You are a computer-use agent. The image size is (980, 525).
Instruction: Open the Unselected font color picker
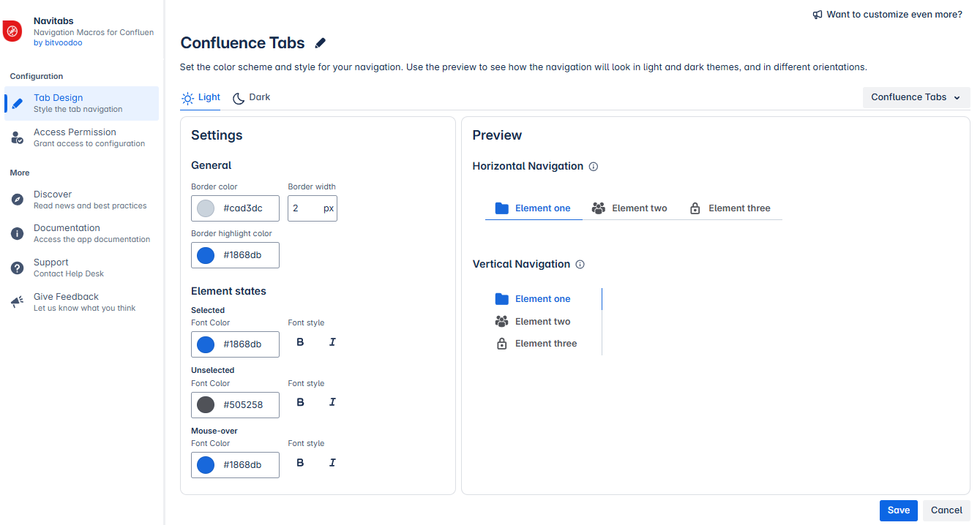pyautogui.click(x=235, y=405)
